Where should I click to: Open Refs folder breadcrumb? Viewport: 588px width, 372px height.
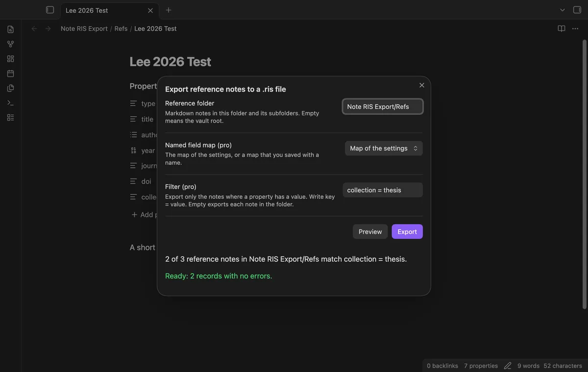pos(121,29)
